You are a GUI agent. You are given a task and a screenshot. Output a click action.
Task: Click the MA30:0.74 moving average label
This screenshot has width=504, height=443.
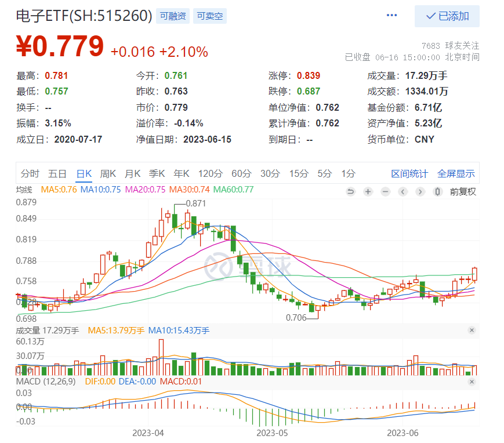(x=189, y=190)
